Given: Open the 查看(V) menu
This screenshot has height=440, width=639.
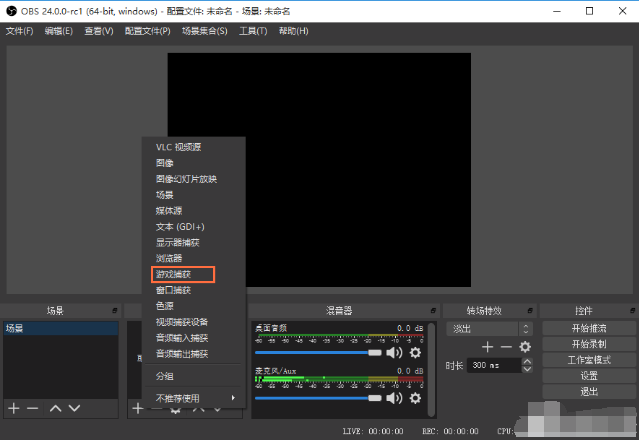Looking at the screenshot, I should (x=99, y=31).
